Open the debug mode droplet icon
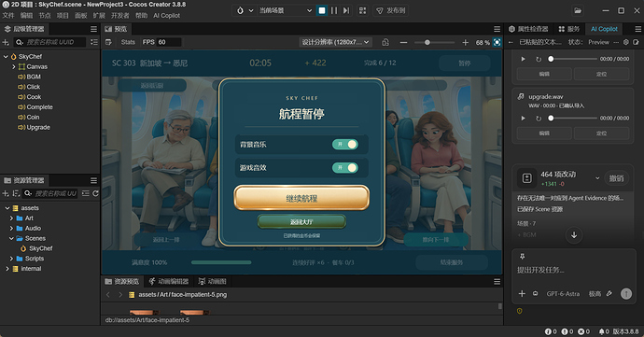This screenshot has height=337, width=644. [240, 10]
